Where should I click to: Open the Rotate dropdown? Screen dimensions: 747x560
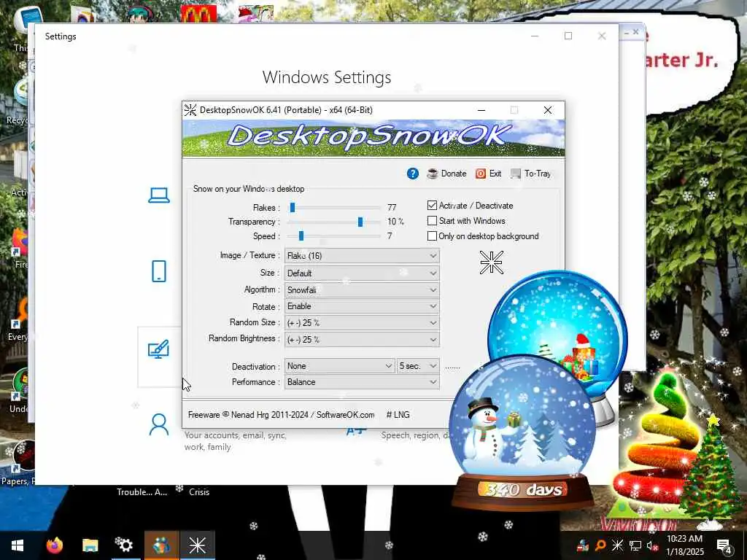(x=362, y=306)
